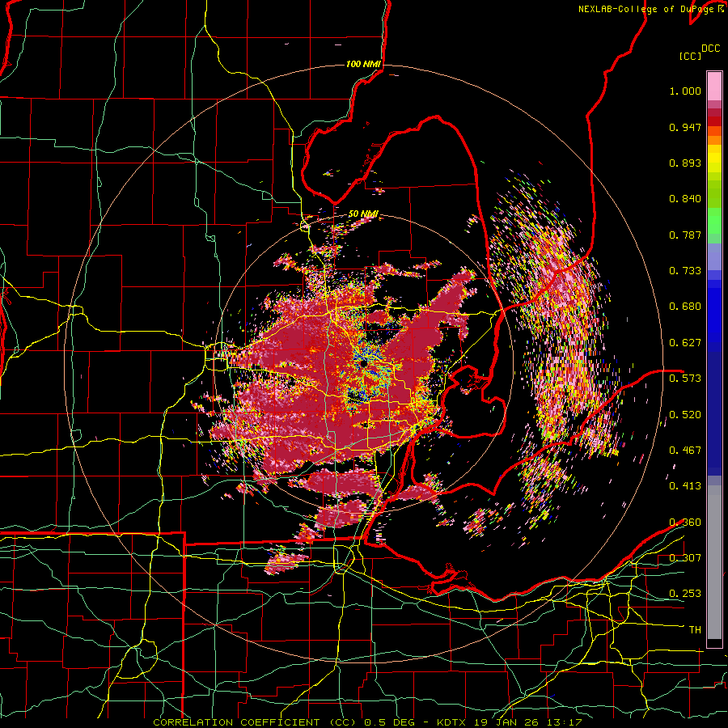Click the 1.000 legend value

point(685,91)
